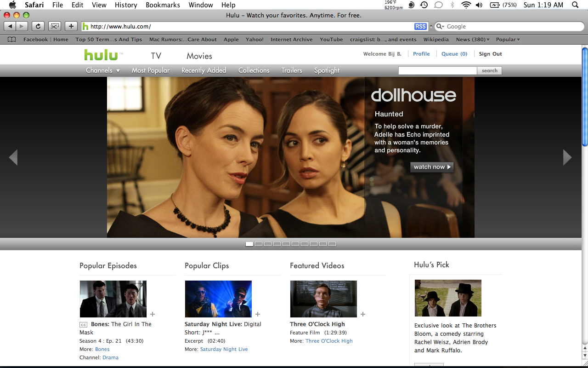
Task: Click the Safari forward arrow button
Action: [22, 26]
